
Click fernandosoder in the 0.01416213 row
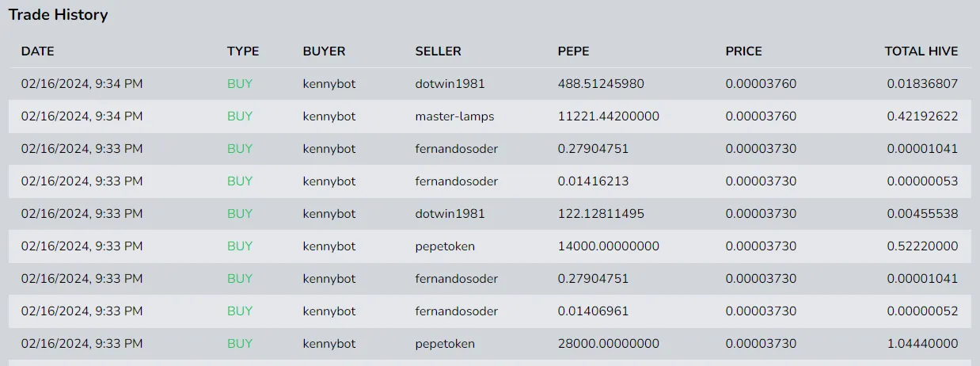pos(457,181)
